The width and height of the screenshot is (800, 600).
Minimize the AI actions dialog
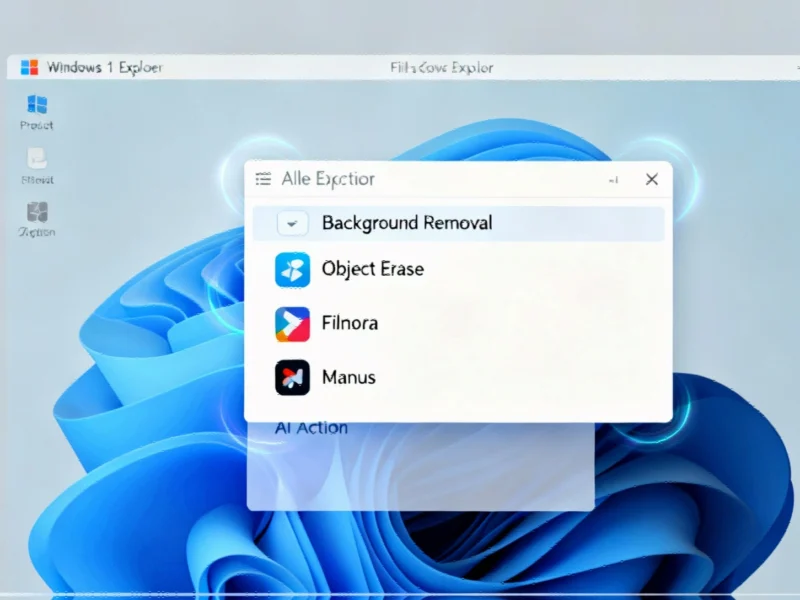[x=613, y=180]
